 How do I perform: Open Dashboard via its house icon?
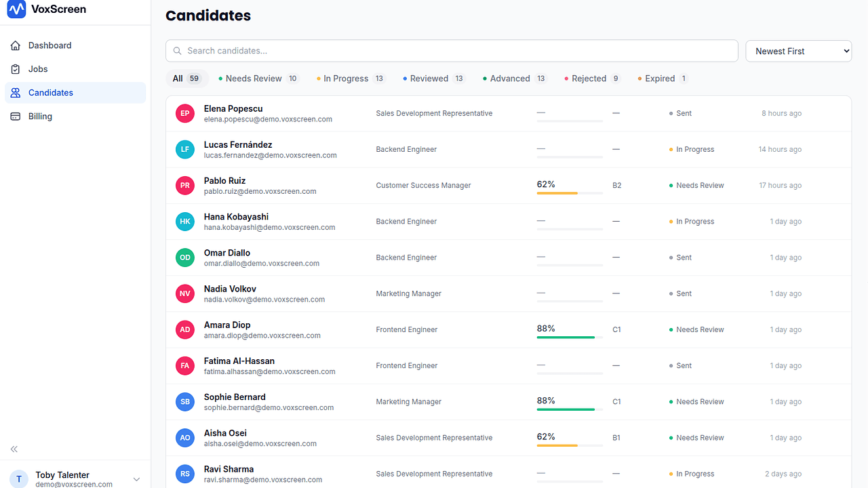[x=16, y=45]
